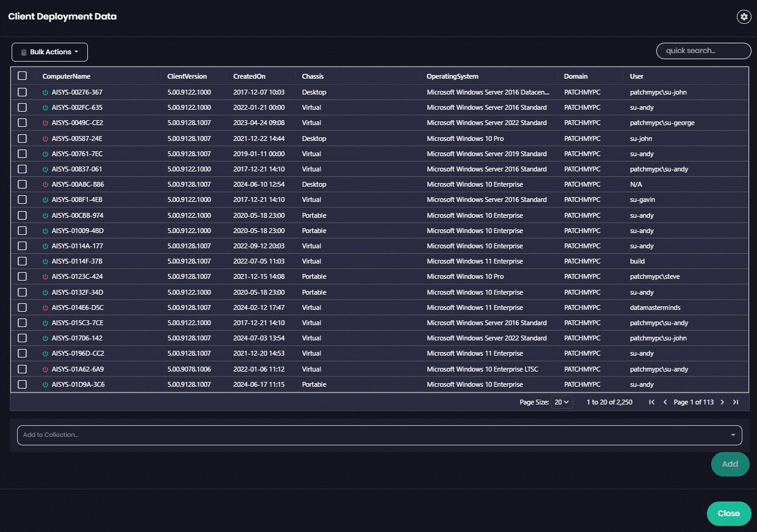Viewport: 757px width, 532px height.
Task: Click red power icon for AISYS-01A62-6A9
Action: (x=45, y=369)
